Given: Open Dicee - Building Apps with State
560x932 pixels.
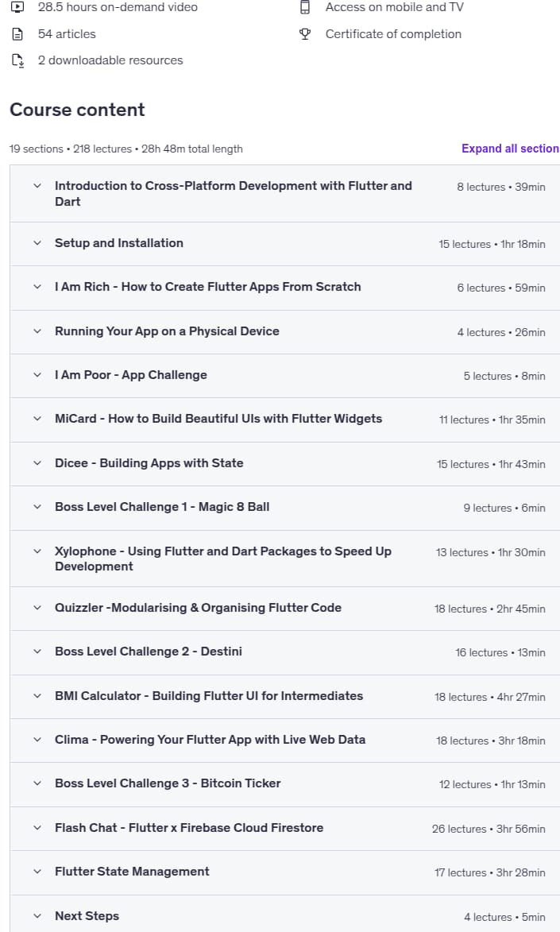Looking at the screenshot, I should click(149, 463).
